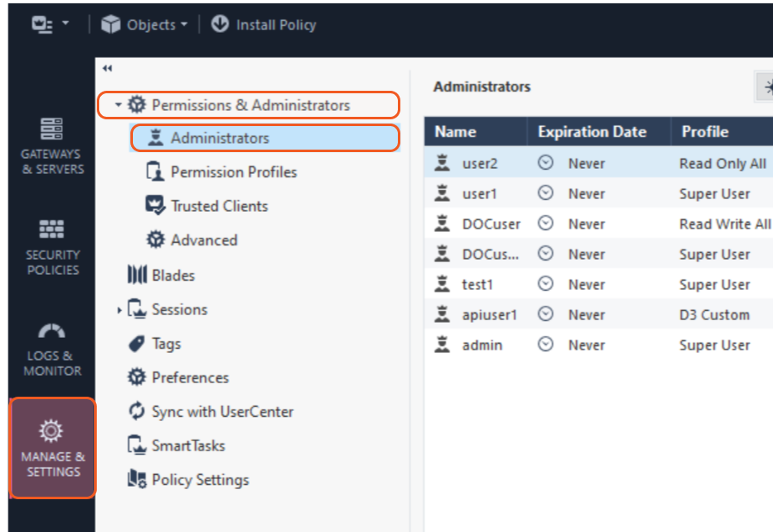The width and height of the screenshot is (773, 532).
Task: Click the Expiration Date column header
Action: (x=592, y=132)
